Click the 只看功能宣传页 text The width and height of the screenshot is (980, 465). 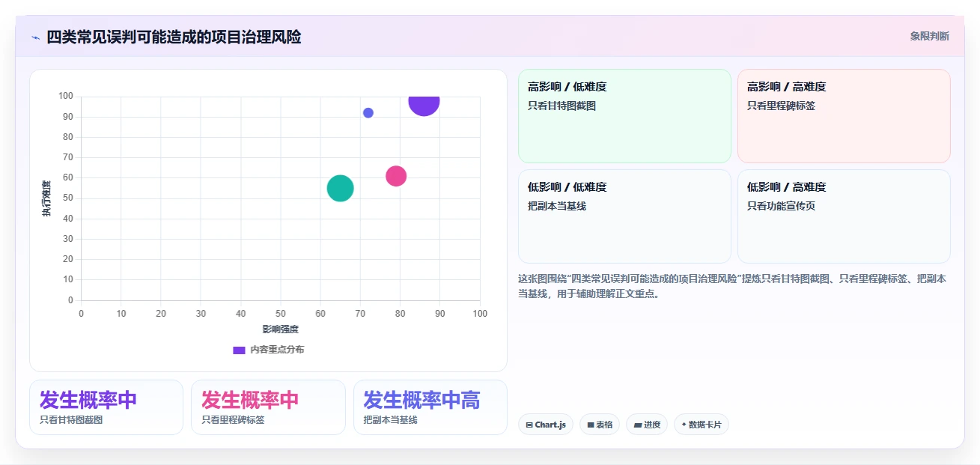(x=781, y=206)
